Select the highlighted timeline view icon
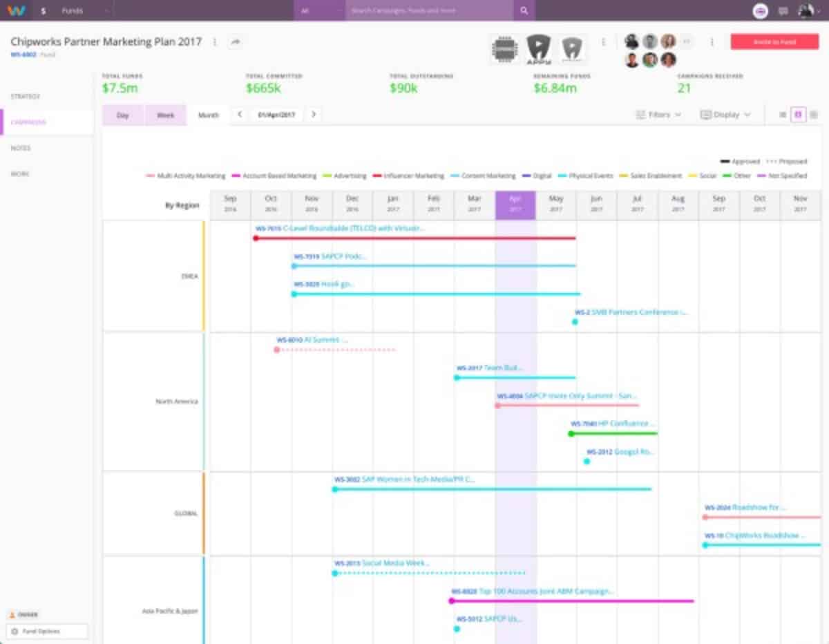 799,115
